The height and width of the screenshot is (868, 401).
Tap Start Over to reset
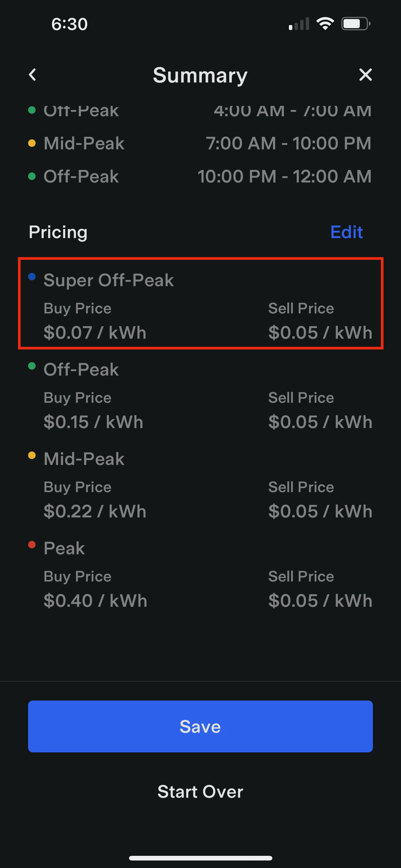pyautogui.click(x=200, y=791)
